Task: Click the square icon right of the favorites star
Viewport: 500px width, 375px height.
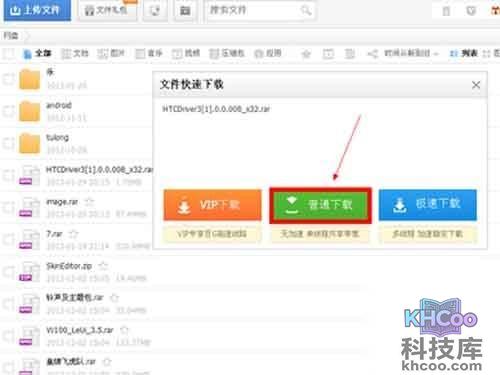Action: coord(328,54)
